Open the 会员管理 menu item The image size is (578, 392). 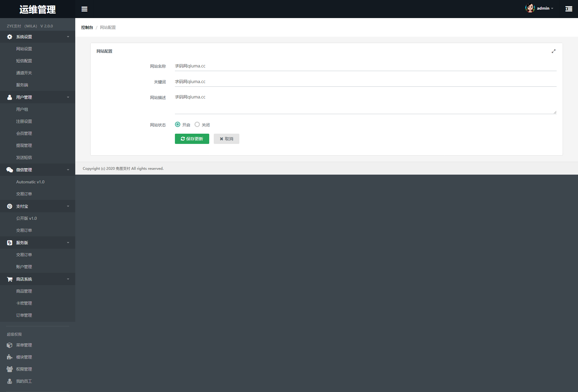click(x=24, y=133)
